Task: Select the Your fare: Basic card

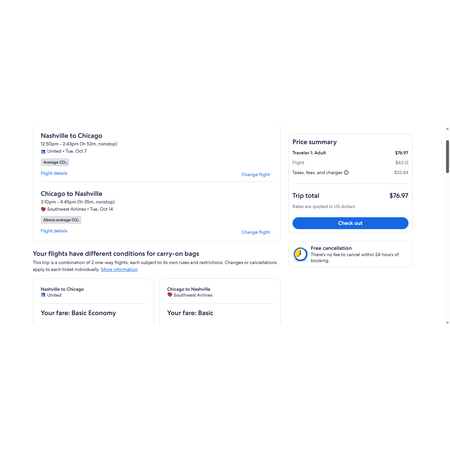Action: pyautogui.click(x=220, y=301)
